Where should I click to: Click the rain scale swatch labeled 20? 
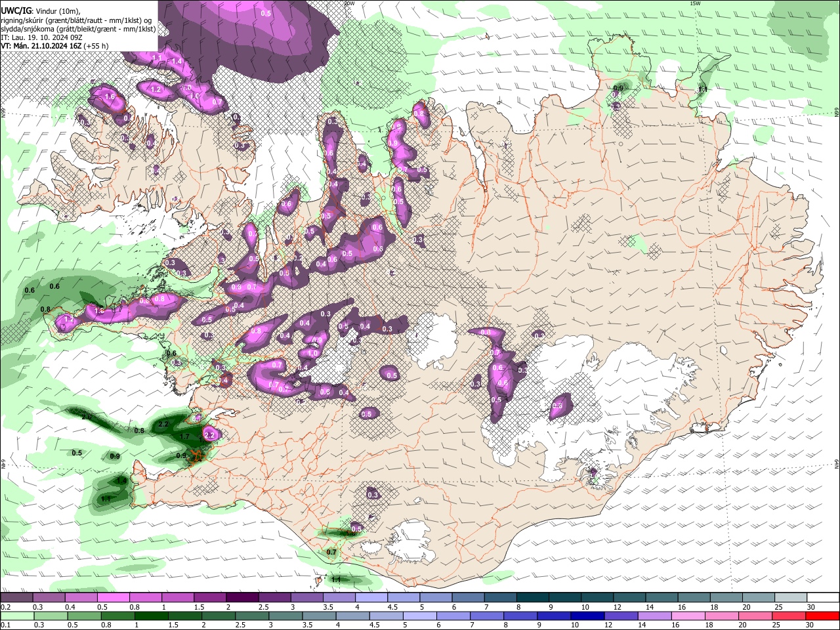(755, 616)
